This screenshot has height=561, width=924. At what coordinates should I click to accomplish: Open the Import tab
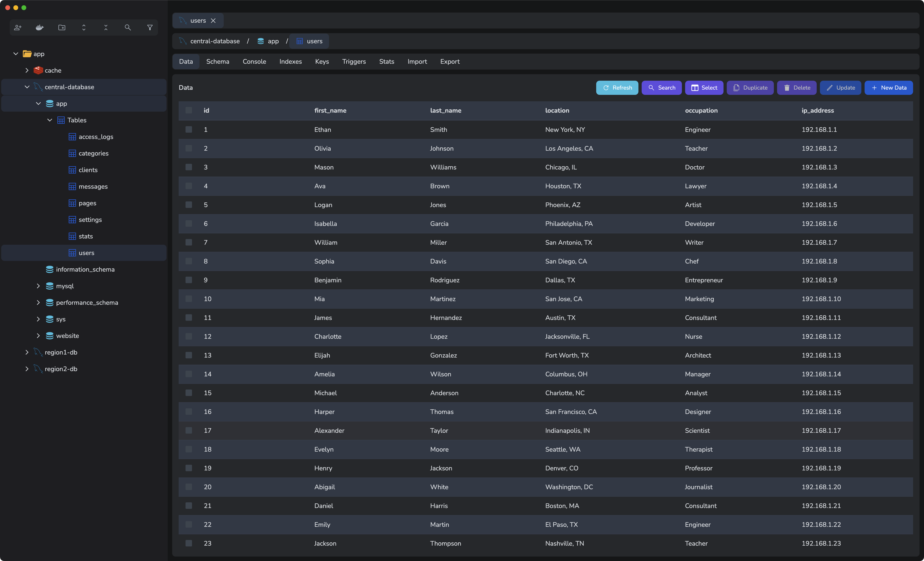tap(417, 61)
